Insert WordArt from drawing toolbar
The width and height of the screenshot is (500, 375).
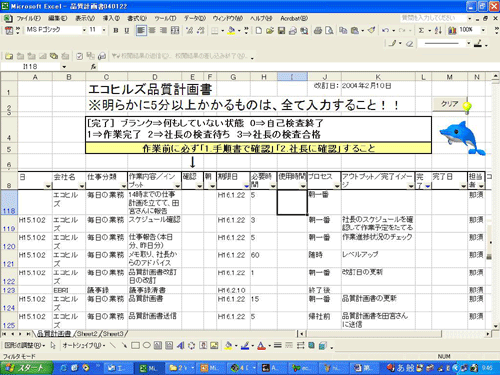(x=180, y=346)
